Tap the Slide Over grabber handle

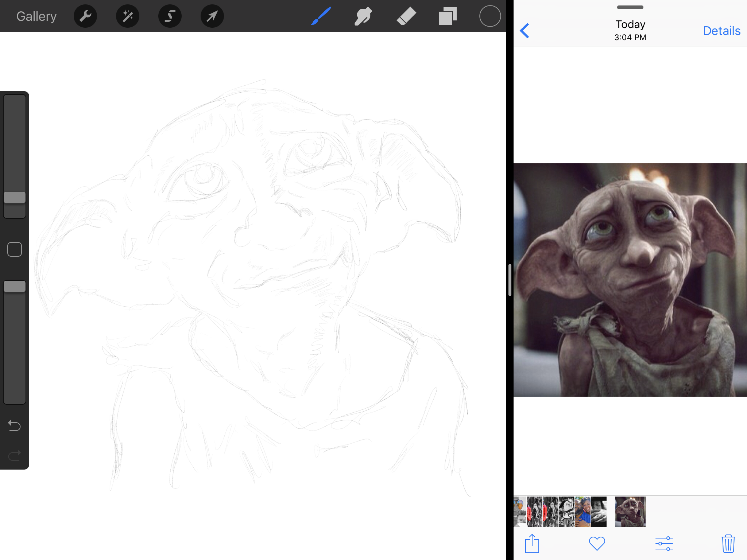coord(630,7)
